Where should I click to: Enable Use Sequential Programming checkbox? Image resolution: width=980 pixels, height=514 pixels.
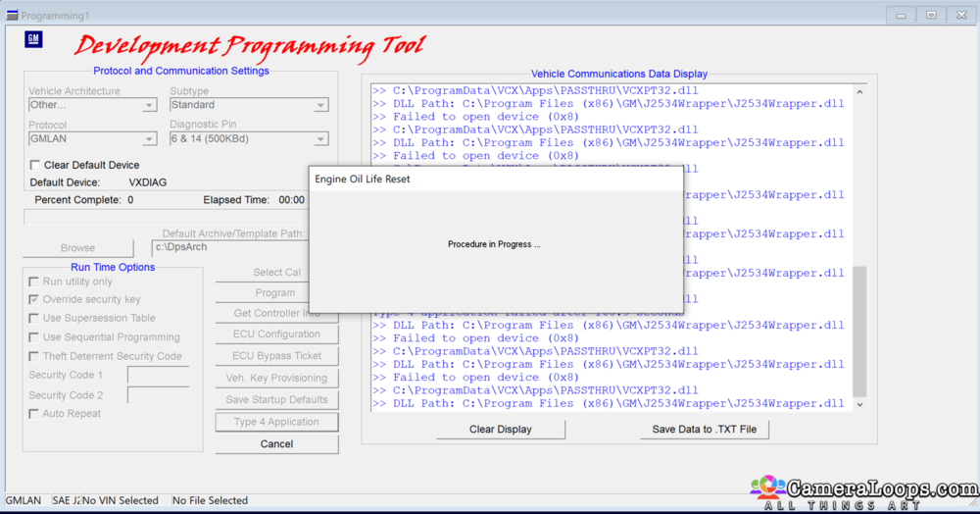[x=33, y=337]
